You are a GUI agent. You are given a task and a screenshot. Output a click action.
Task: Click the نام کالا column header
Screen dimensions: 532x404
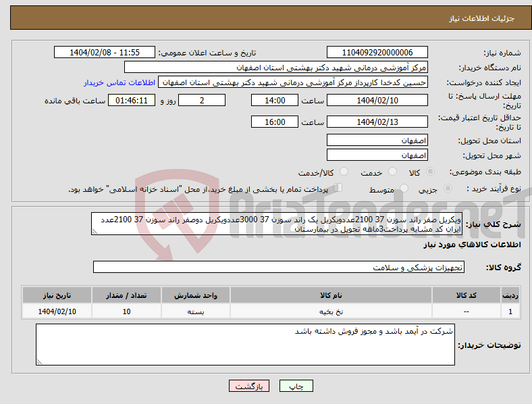331,295
